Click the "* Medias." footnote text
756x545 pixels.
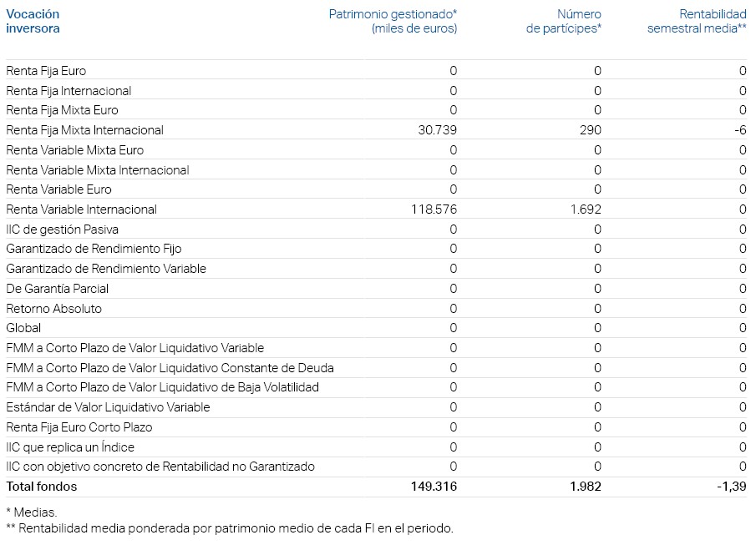click(x=32, y=512)
